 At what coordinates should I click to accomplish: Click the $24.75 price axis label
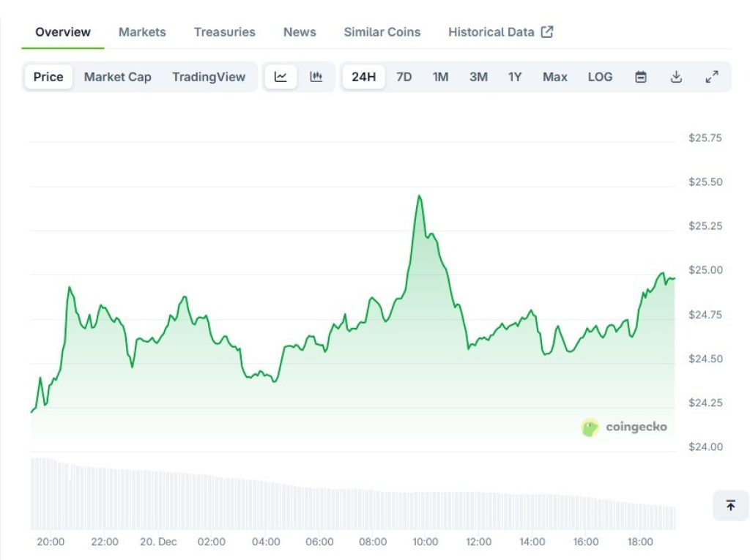[705, 314]
